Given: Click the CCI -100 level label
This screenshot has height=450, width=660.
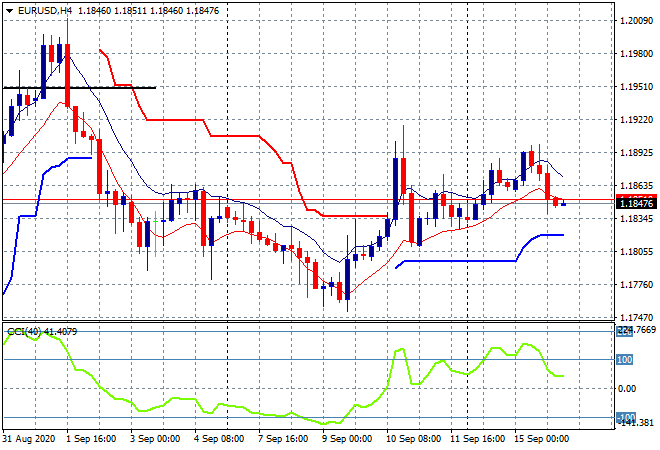Looking at the screenshot, I should [x=626, y=417].
